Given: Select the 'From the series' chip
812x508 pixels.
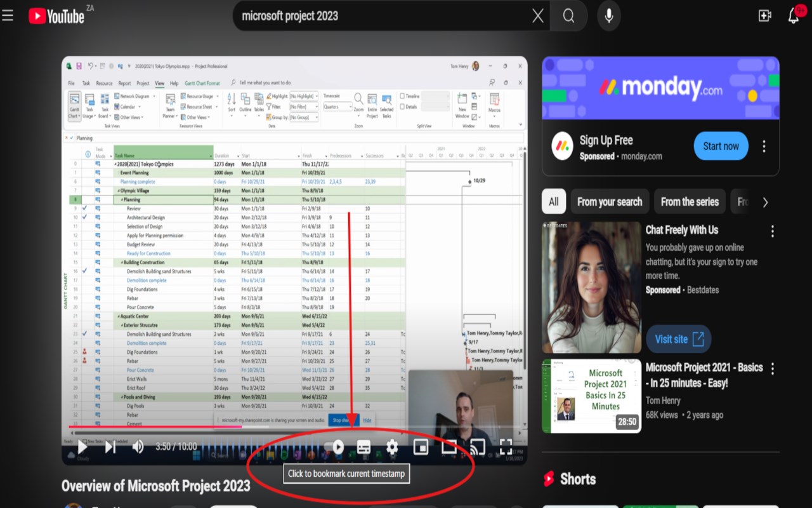Looking at the screenshot, I should (690, 202).
